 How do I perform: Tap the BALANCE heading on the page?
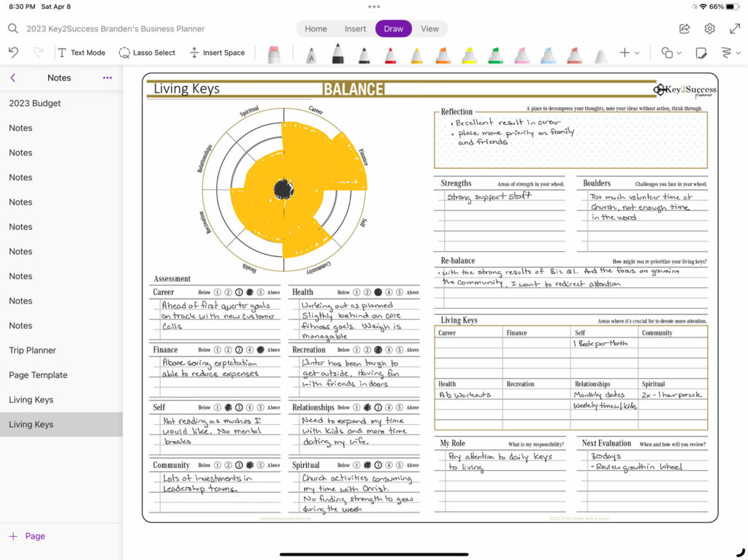(x=354, y=89)
